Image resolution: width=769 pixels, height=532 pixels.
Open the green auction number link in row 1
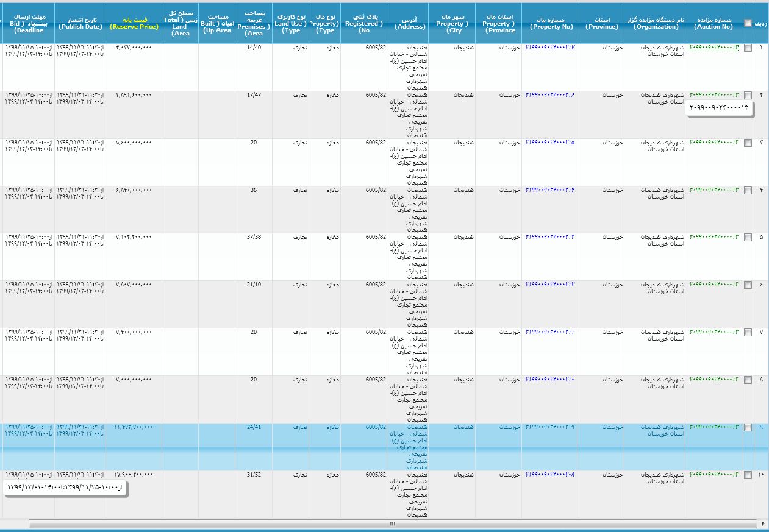[714, 48]
